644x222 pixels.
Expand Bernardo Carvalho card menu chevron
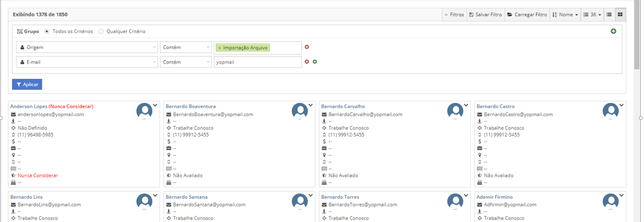tap(466, 105)
